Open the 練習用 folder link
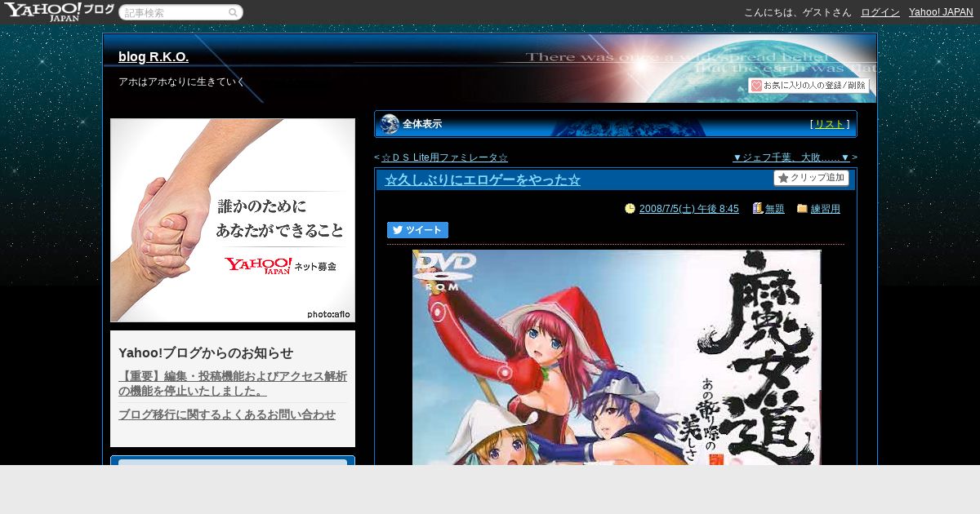 coord(826,209)
